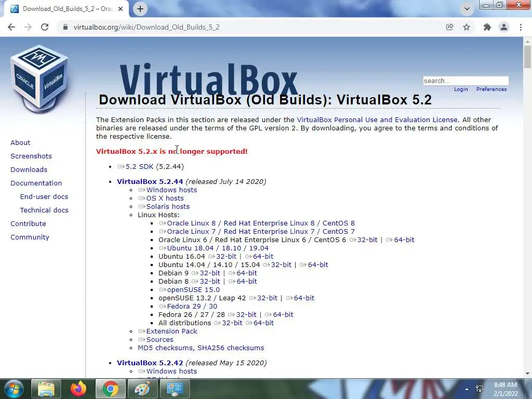532x399 pixels.
Task: Download Debian 8 32-bit package
Action: tap(206, 281)
